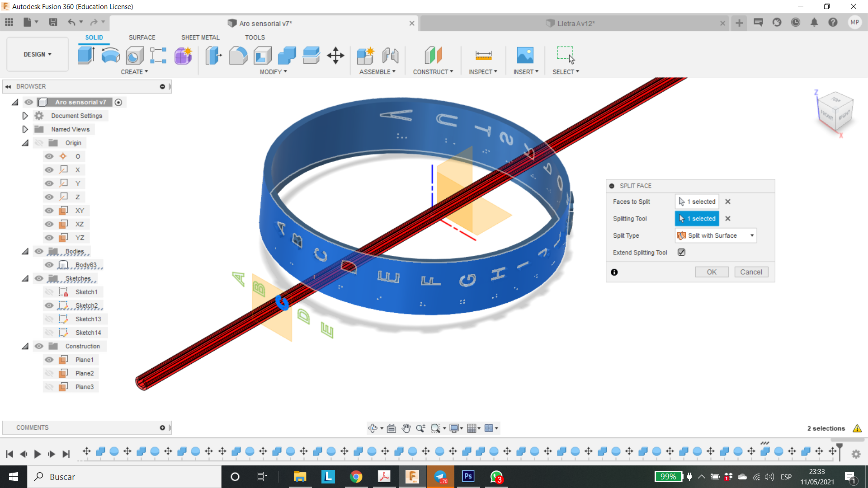The image size is (868, 488).
Task: Clear the Faces to Split selection
Action: 728,202
